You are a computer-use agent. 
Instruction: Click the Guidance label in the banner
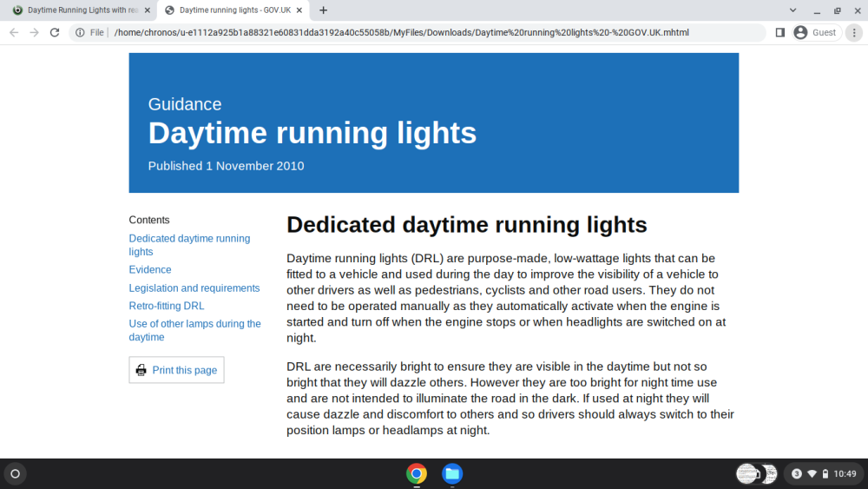[185, 104]
